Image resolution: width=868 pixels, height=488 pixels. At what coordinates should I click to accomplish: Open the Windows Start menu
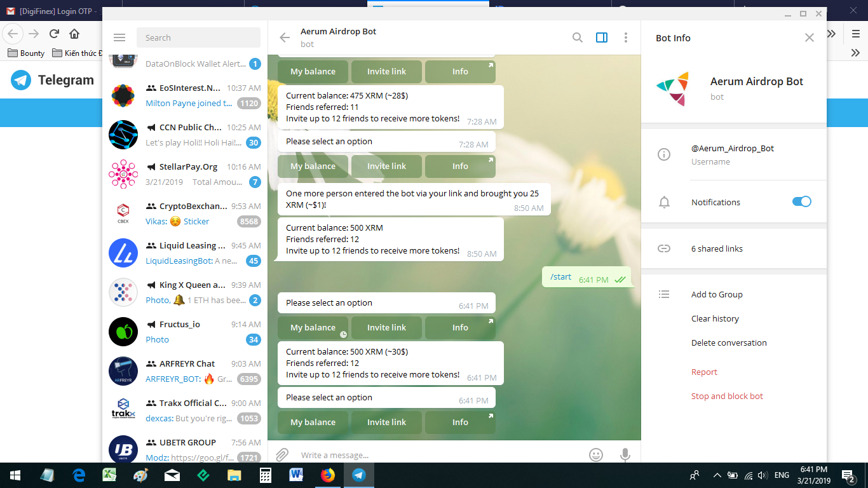[15, 475]
